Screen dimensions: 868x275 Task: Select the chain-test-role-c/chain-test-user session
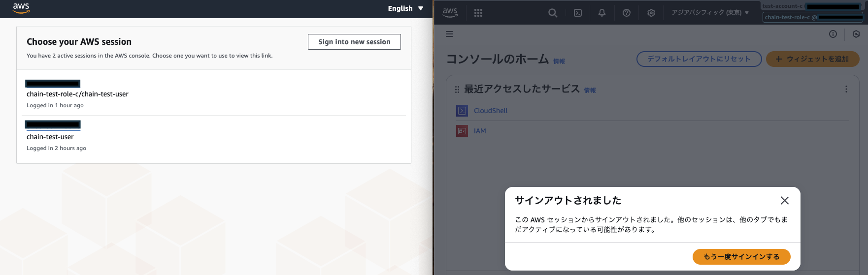pyautogui.click(x=77, y=94)
